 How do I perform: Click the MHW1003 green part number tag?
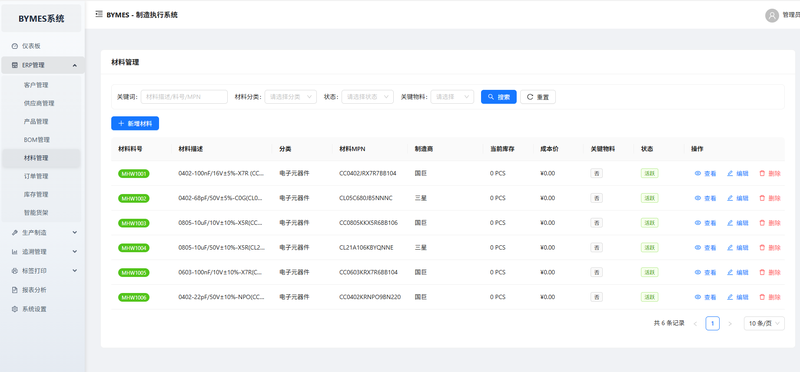[134, 223]
